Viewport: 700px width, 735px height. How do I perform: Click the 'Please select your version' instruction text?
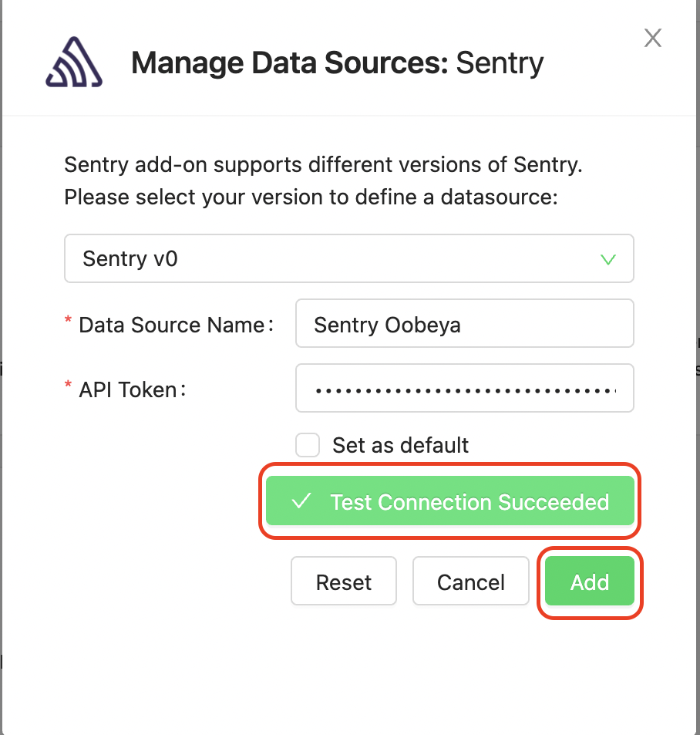click(x=311, y=197)
